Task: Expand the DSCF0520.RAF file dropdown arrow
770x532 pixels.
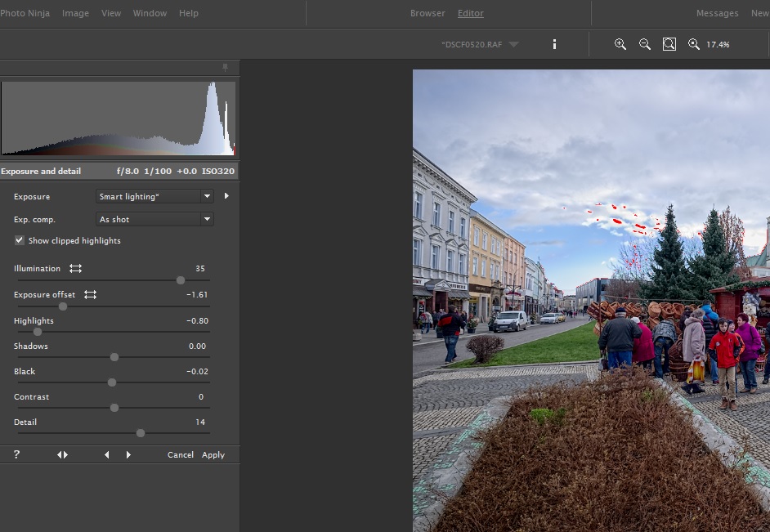Action: (513, 45)
